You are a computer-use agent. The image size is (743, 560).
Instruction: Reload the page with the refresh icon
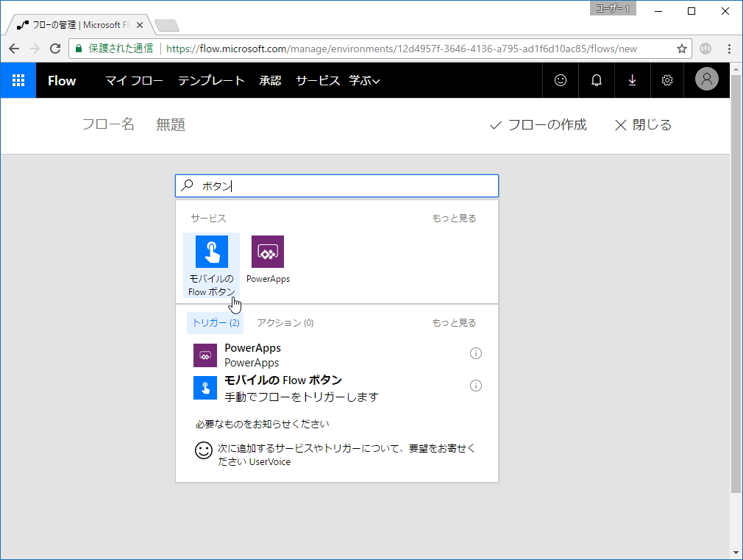55,49
